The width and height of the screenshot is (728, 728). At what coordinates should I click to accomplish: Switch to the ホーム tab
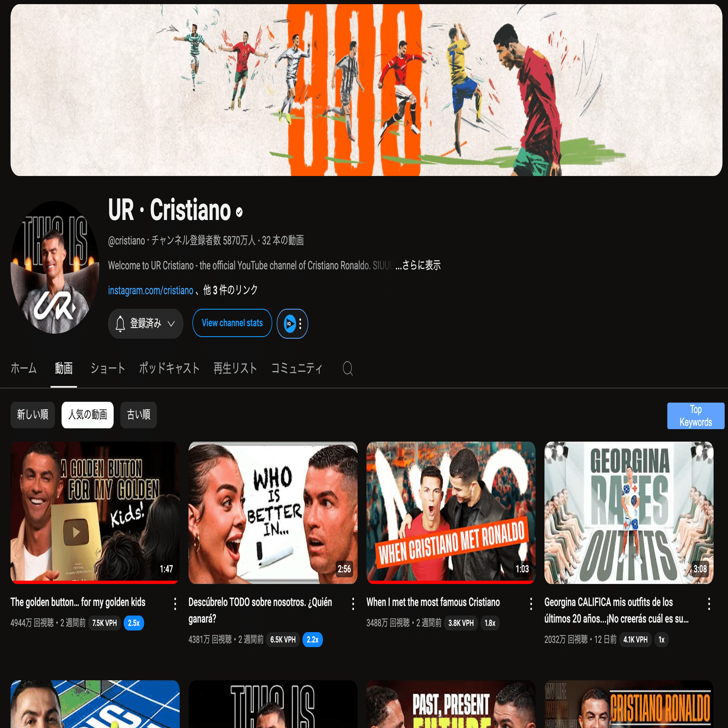click(24, 368)
